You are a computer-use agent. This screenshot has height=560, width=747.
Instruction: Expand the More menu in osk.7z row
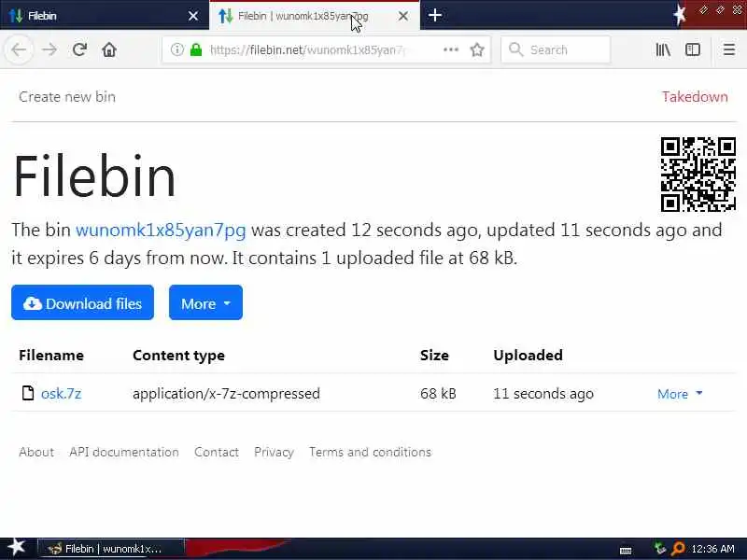coord(680,394)
